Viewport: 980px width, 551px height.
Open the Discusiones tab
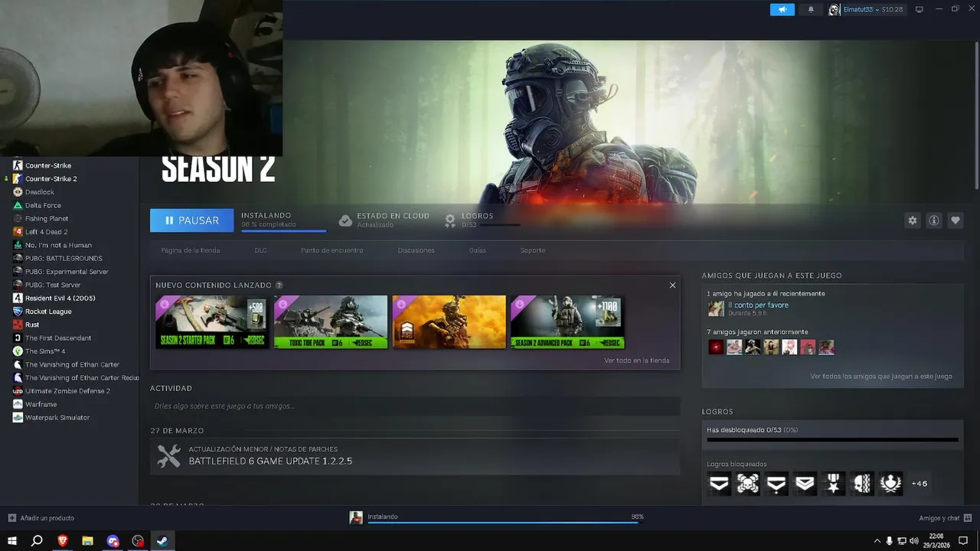(x=416, y=250)
